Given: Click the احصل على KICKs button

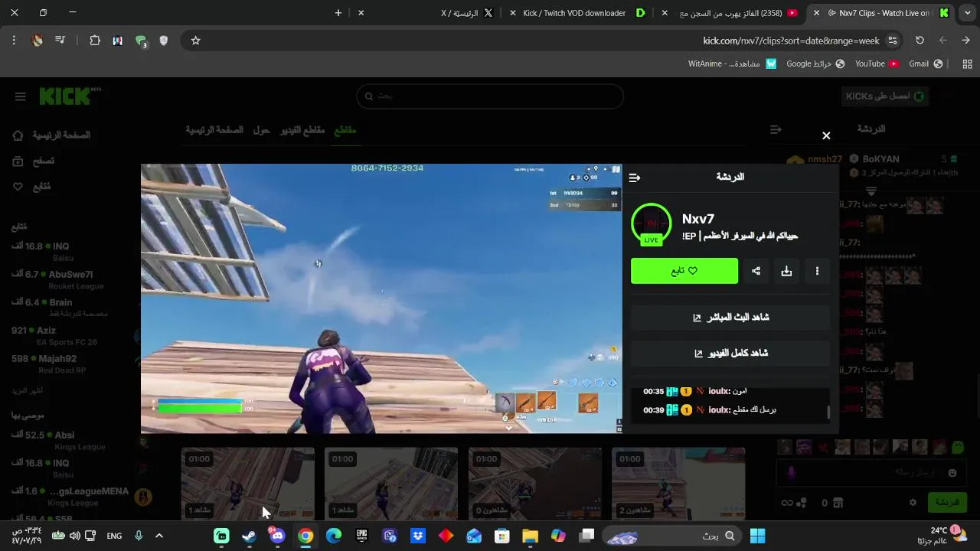Looking at the screenshot, I should 885,96.
